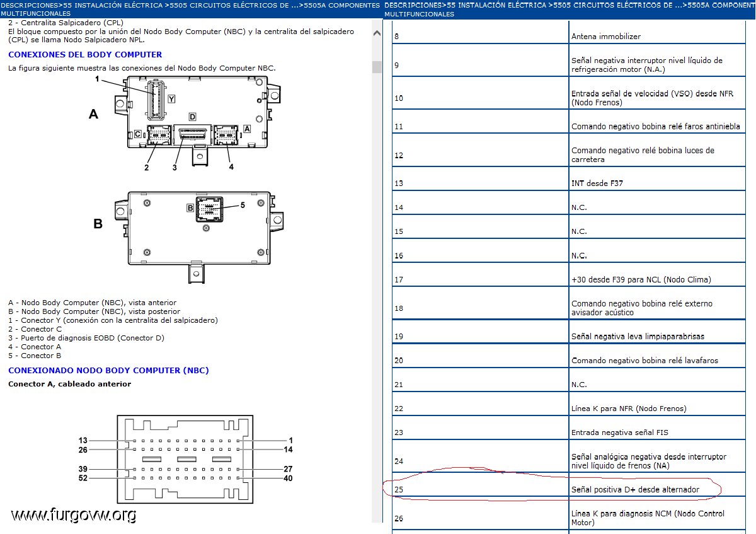Viewport: 756px width, 534px height.
Task: Click the D diagnosis port in view A diagram
Action: coord(192,133)
